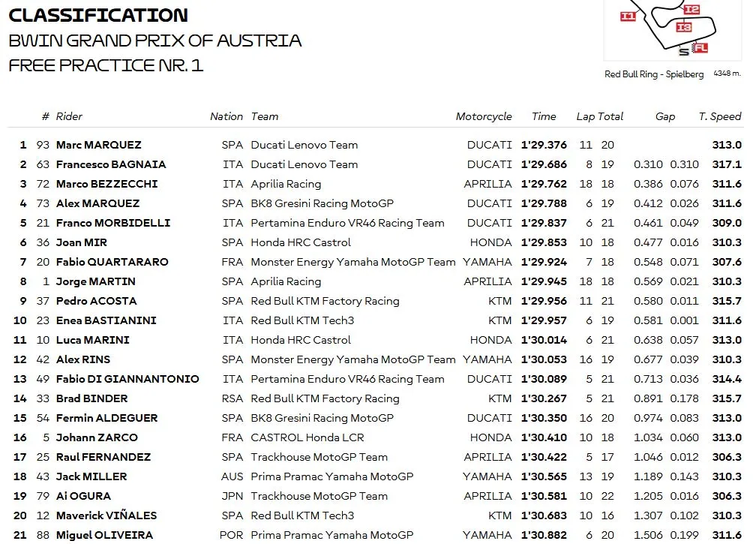This screenshot has width=756, height=544.
Task: Click the RSA nation code
Action: (x=232, y=398)
